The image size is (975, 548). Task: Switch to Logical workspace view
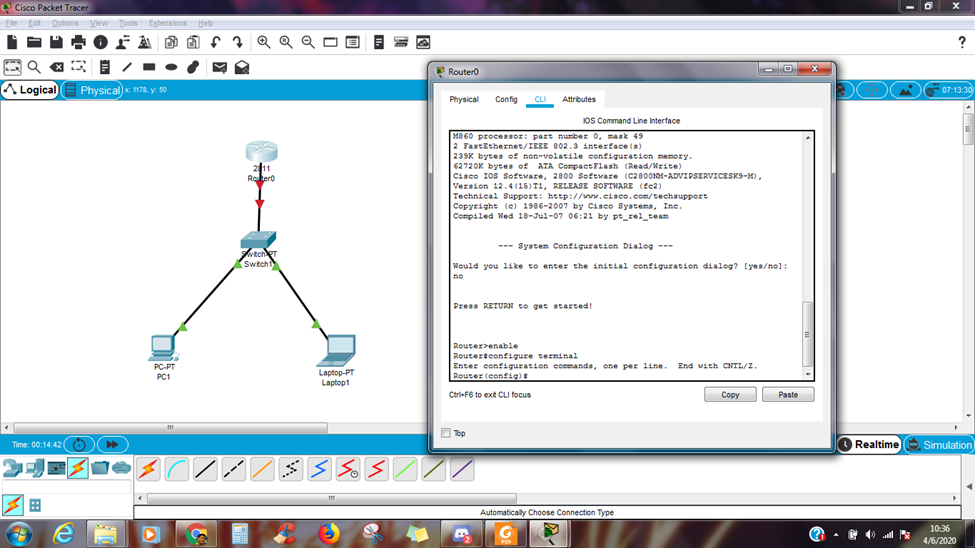pos(30,90)
